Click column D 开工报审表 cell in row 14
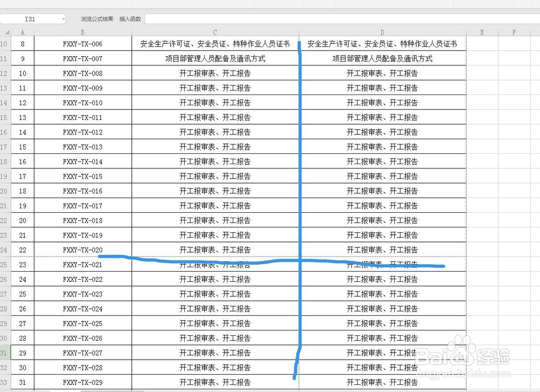The width and height of the screenshot is (540, 392). tap(382, 103)
